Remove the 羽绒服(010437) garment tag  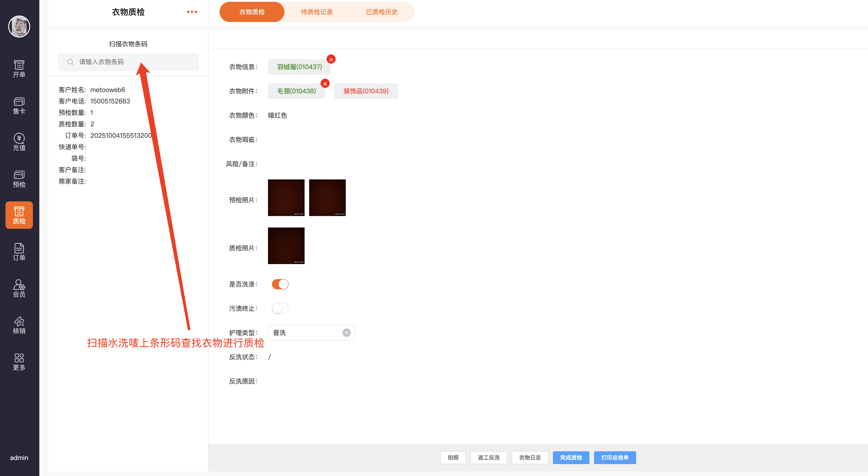point(331,59)
